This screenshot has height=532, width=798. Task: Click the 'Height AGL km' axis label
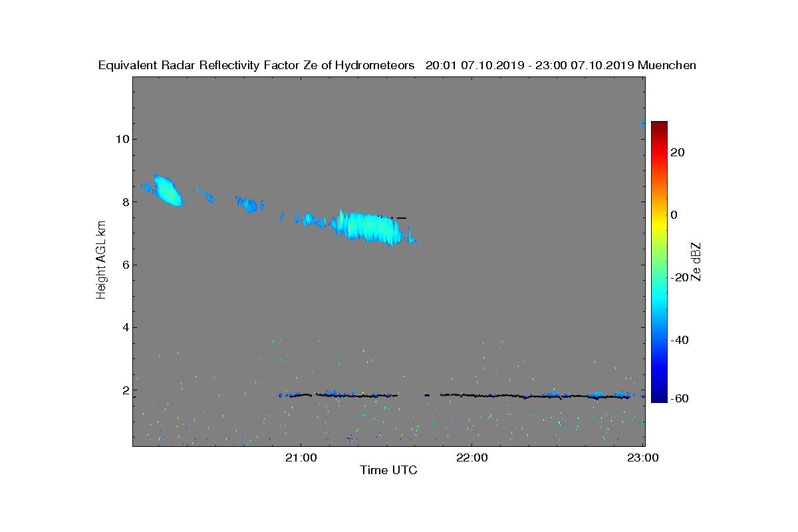(x=101, y=261)
